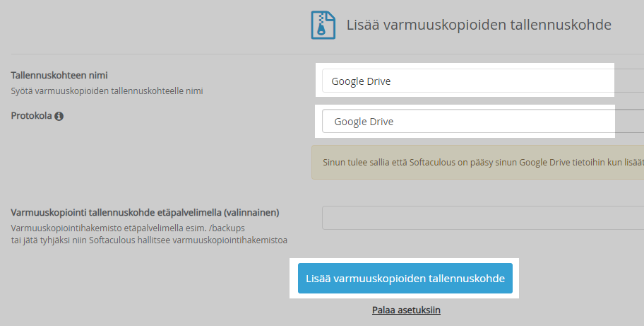Open the Palaa asetuksiin link
The width and height of the screenshot is (644, 326).
[406, 310]
